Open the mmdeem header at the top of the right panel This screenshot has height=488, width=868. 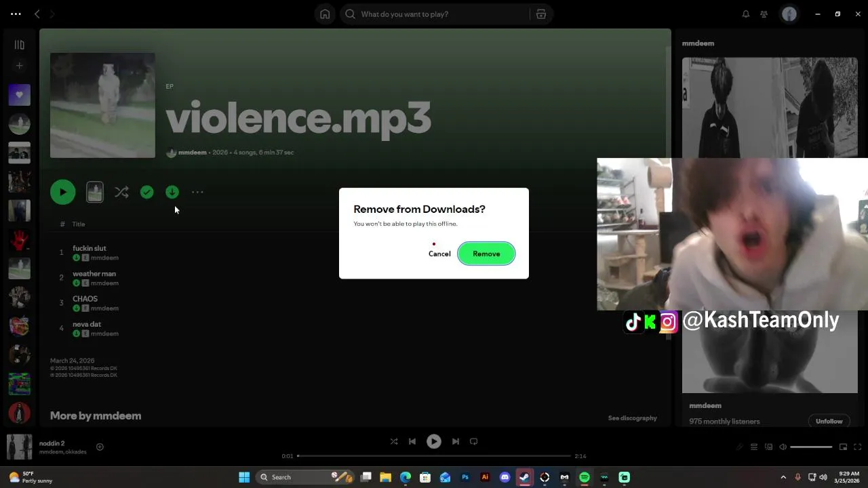click(x=698, y=43)
